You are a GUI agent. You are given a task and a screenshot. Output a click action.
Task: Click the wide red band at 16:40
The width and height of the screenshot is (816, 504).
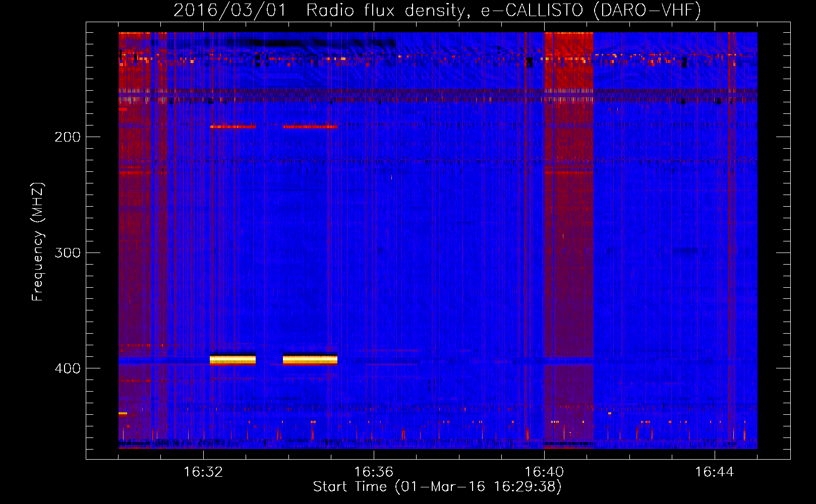pos(568,240)
